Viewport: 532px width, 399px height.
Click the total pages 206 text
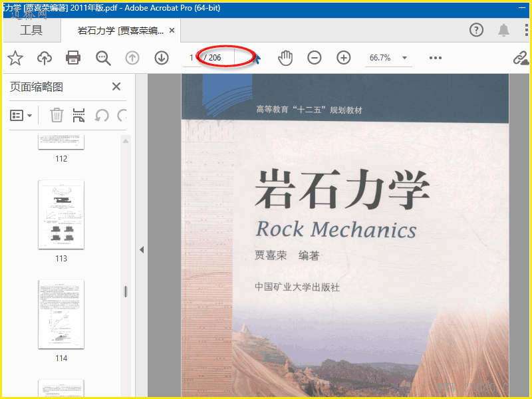pos(215,58)
